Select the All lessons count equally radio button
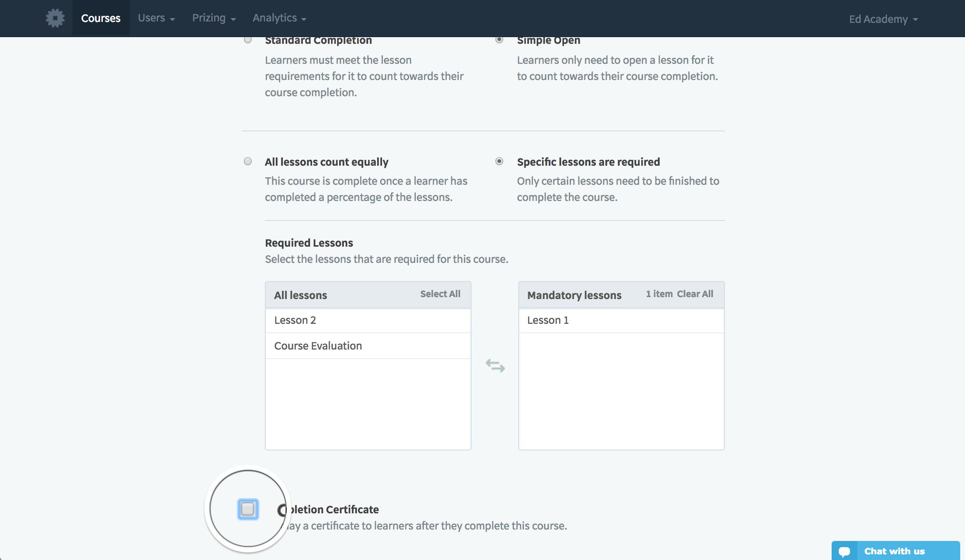This screenshot has width=965, height=560. coord(247,161)
